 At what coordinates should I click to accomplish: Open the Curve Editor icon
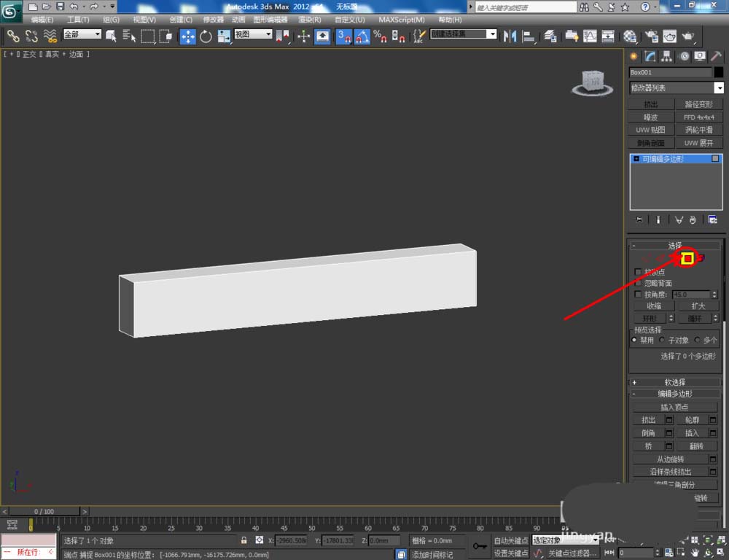[590, 36]
